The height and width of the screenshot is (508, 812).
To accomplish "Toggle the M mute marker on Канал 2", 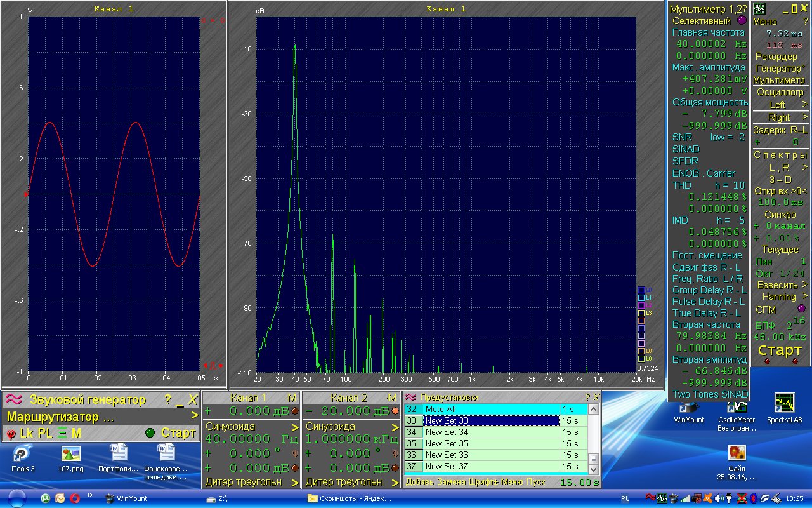I will click(x=392, y=398).
